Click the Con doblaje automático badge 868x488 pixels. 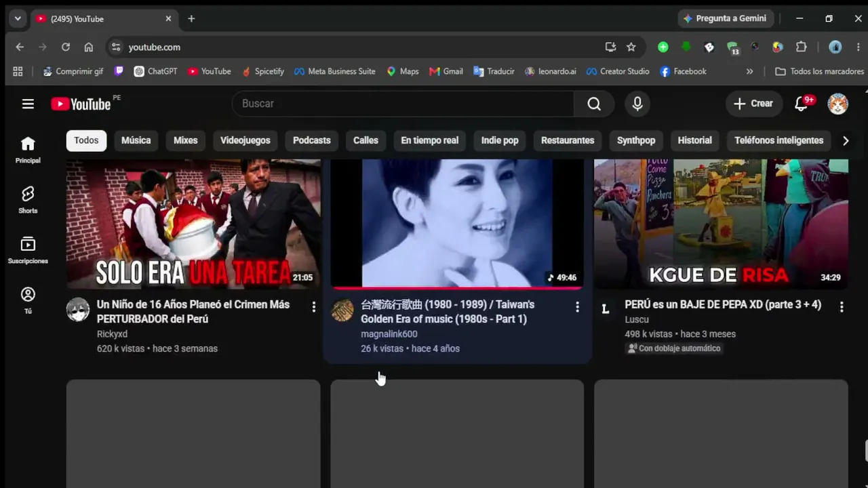(673, 348)
